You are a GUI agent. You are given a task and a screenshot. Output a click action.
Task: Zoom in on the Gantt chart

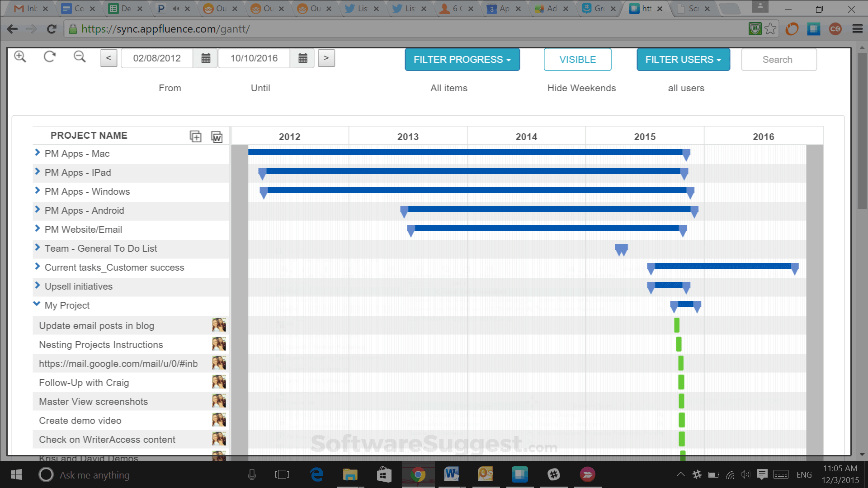click(20, 56)
